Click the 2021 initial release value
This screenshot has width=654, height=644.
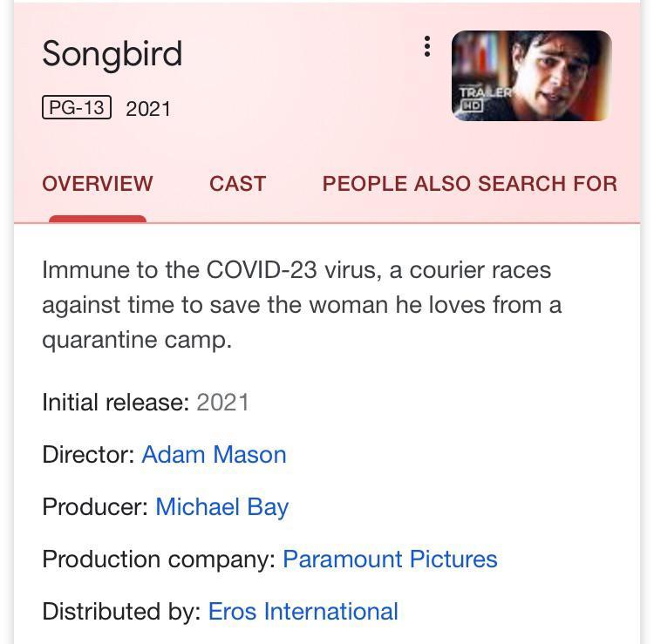tap(223, 402)
